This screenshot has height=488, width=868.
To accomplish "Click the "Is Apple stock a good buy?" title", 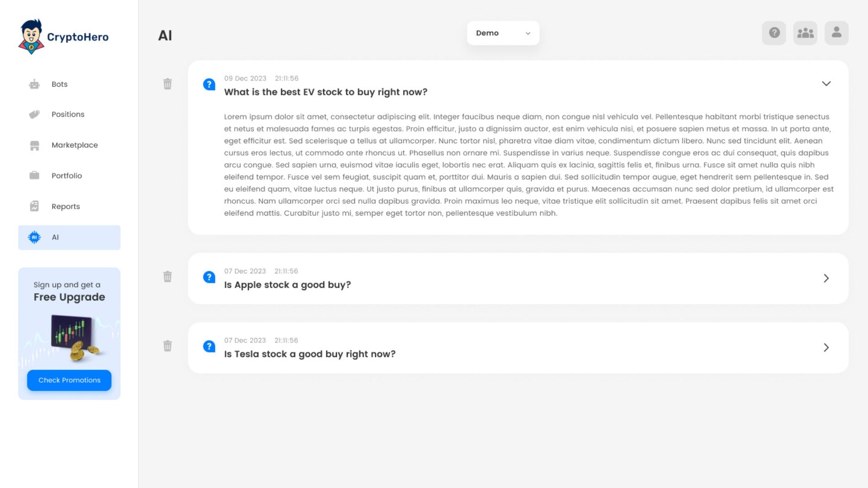I will (x=287, y=285).
